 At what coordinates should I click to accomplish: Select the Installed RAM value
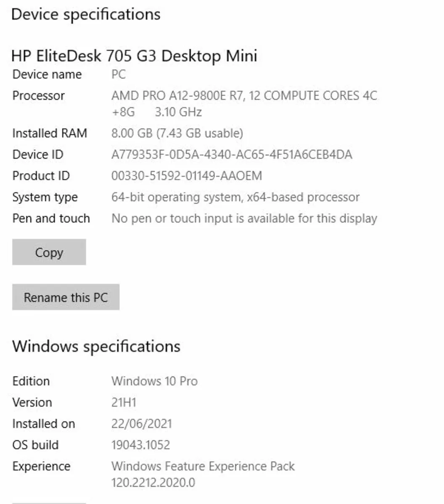point(177,133)
